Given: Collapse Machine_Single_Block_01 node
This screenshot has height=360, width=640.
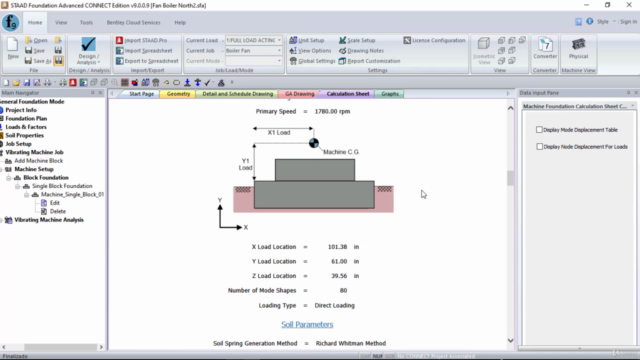Looking at the screenshot, I should point(27,195).
